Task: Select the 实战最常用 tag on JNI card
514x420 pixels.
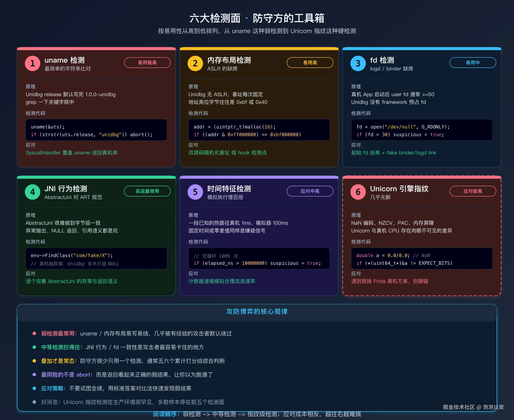Action: (x=147, y=191)
